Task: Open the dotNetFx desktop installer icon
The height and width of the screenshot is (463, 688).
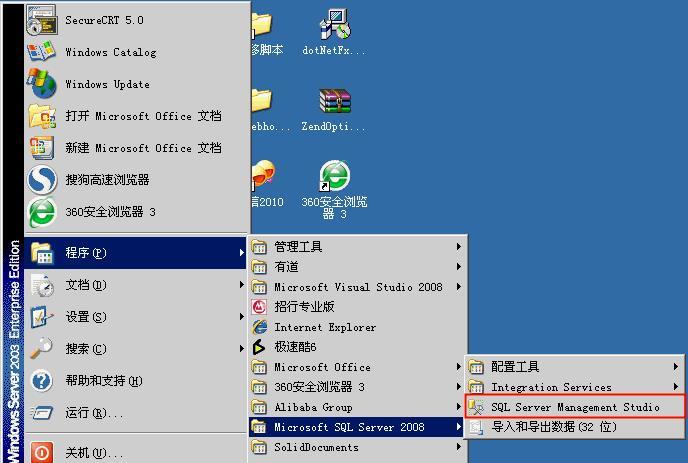Action: 334,27
